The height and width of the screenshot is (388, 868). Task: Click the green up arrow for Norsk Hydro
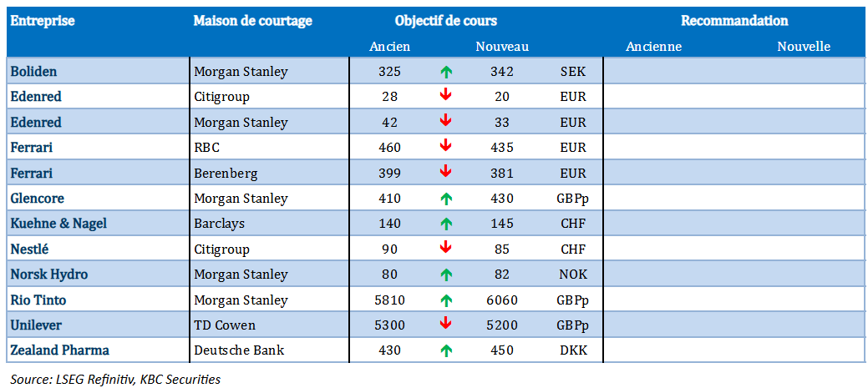tap(446, 275)
